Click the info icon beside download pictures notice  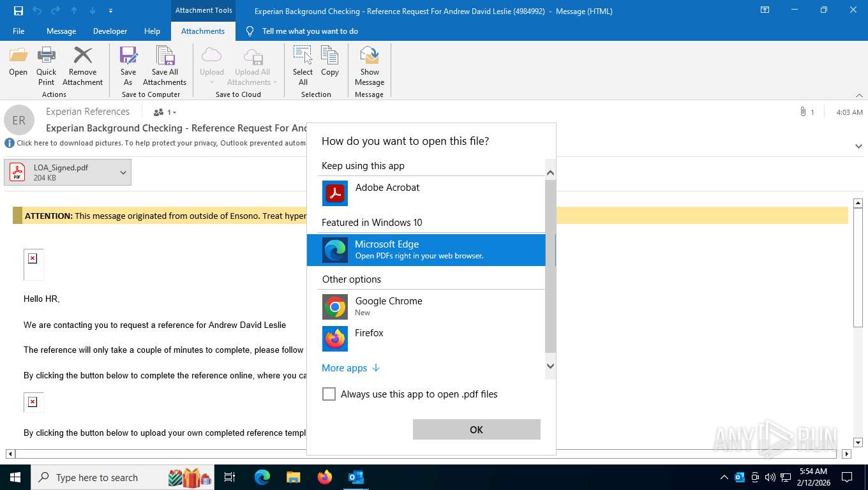(10, 143)
